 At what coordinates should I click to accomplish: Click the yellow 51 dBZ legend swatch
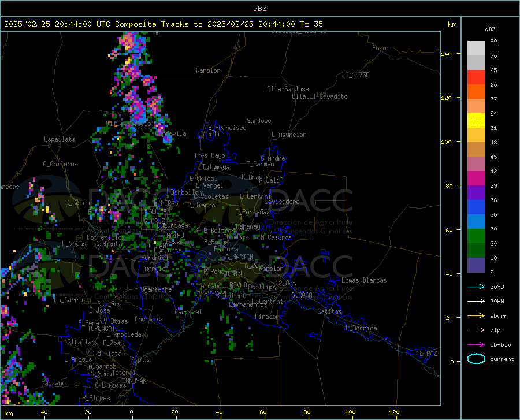point(476,121)
